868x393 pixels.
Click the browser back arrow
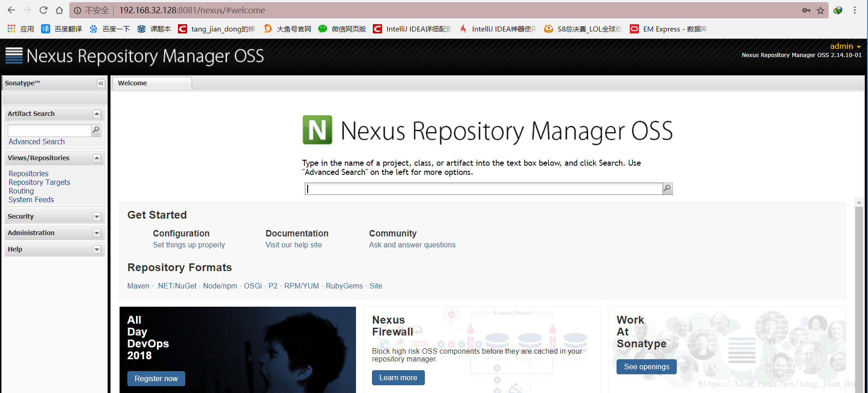pyautogui.click(x=11, y=10)
